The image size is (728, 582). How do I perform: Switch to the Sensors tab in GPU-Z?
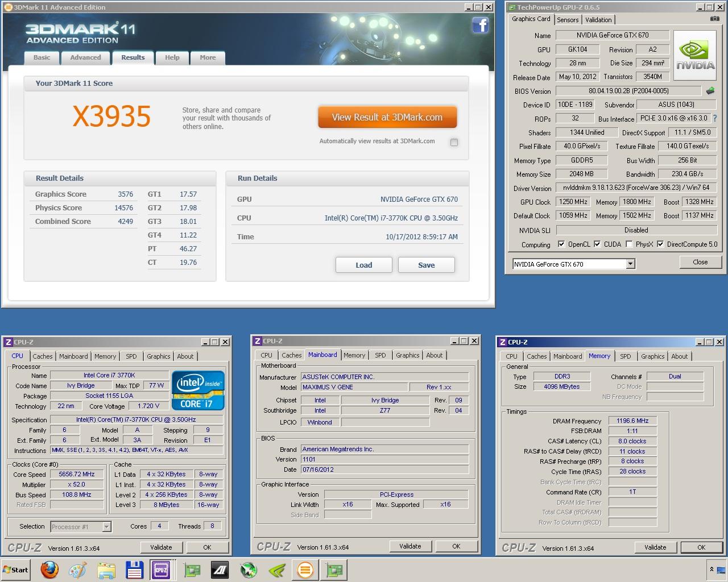point(568,19)
